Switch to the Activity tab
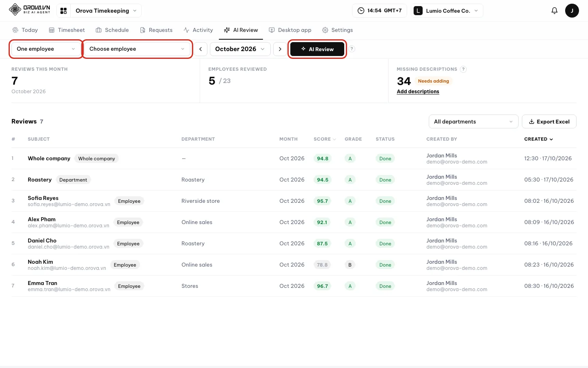 tap(198, 30)
